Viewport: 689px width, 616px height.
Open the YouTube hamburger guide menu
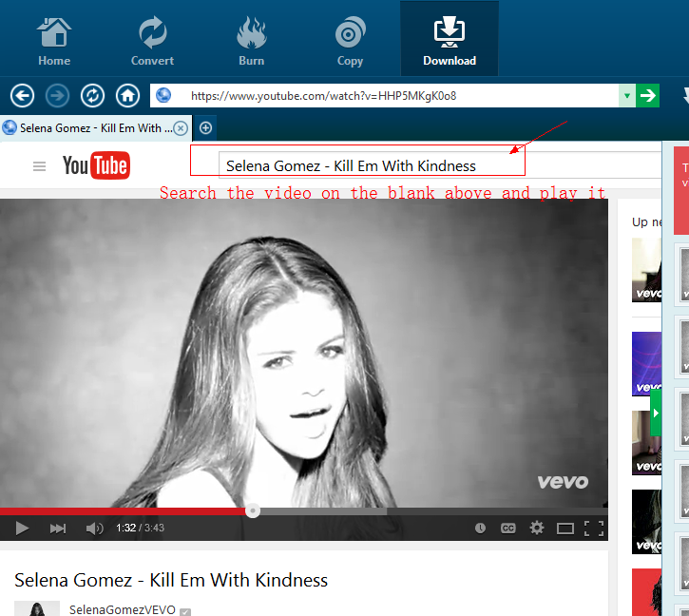[40, 166]
